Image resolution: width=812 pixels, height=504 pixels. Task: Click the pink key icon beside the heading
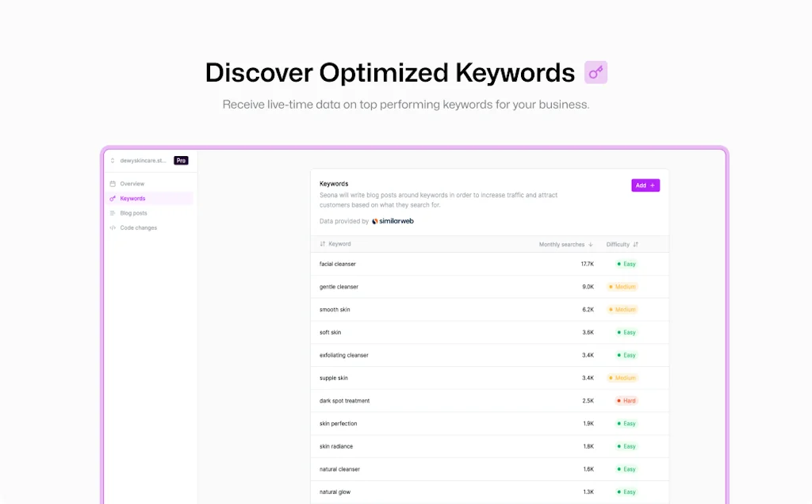tap(596, 72)
